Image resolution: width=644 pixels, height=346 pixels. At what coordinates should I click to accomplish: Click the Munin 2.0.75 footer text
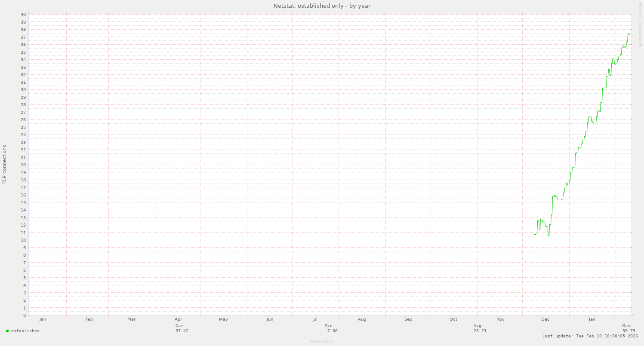322,341
